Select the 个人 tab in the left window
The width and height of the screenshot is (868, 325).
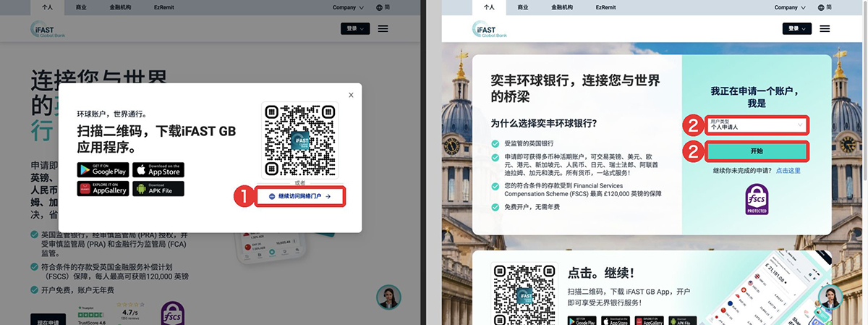48,7
